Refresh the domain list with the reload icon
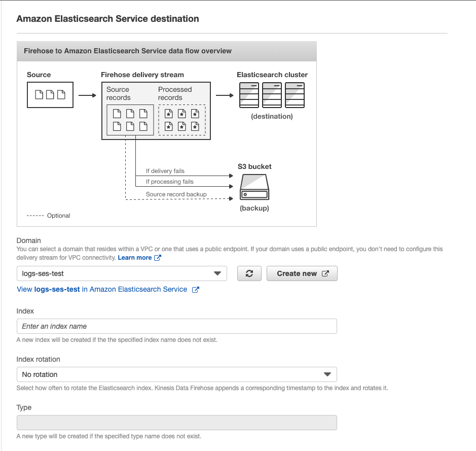476x451 pixels. coord(249,273)
